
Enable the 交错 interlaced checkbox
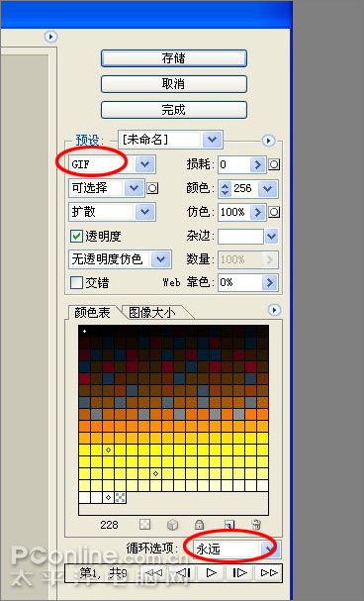(76, 283)
